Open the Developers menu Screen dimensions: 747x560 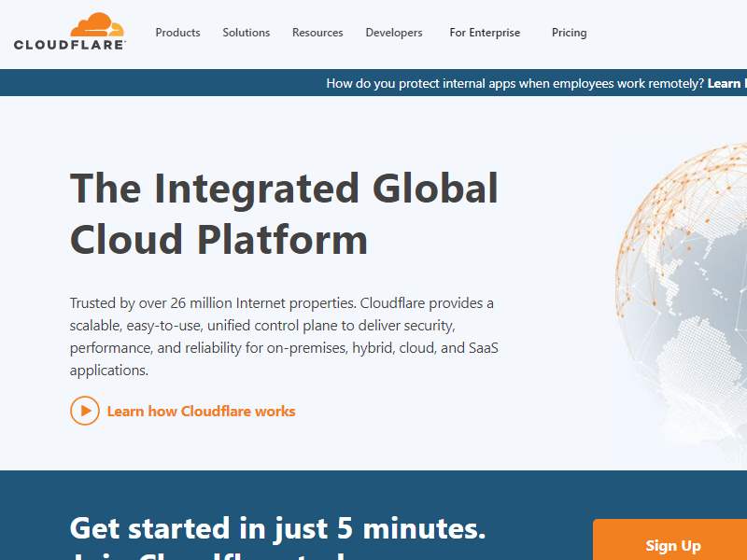click(x=394, y=33)
